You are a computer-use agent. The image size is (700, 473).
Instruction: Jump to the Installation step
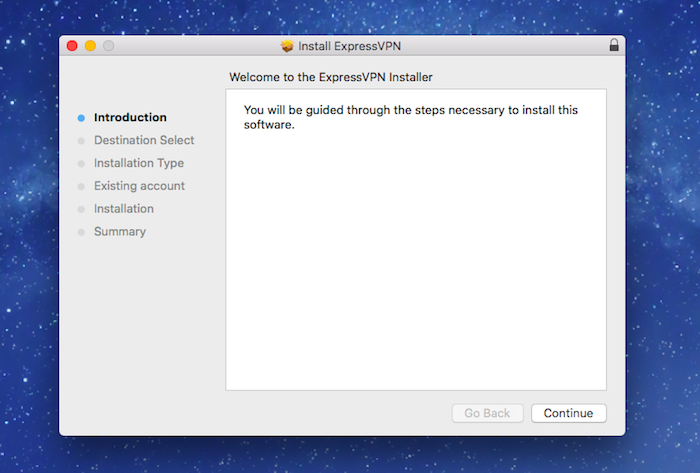pos(124,208)
